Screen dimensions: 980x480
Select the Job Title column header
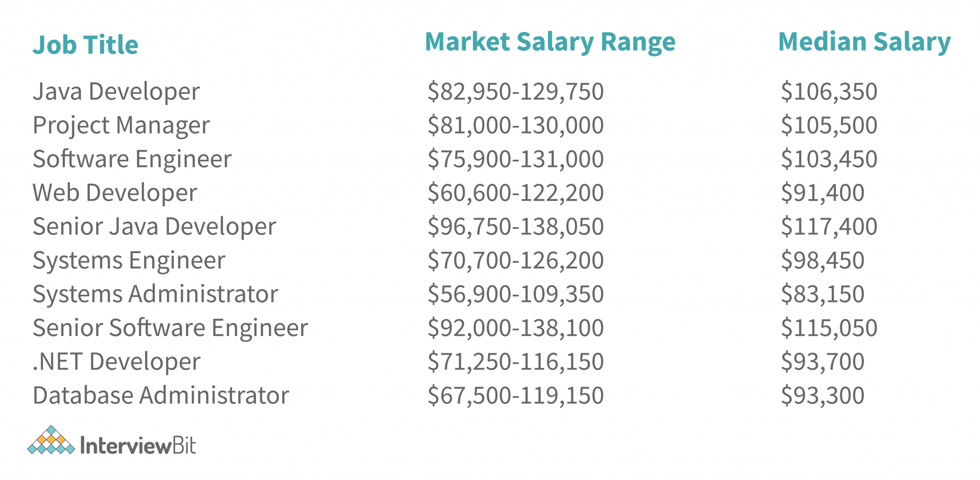tap(85, 45)
